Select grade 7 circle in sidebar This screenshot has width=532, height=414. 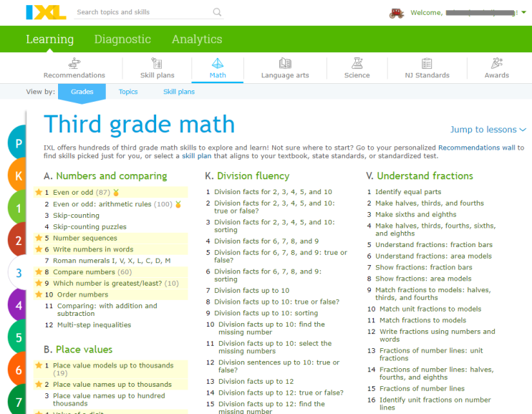click(x=18, y=402)
